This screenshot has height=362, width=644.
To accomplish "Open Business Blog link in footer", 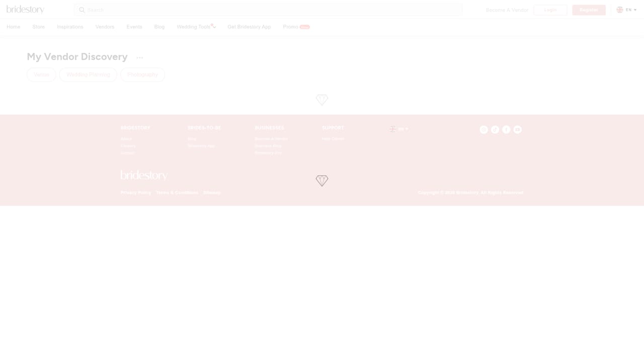I will coord(268,146).
